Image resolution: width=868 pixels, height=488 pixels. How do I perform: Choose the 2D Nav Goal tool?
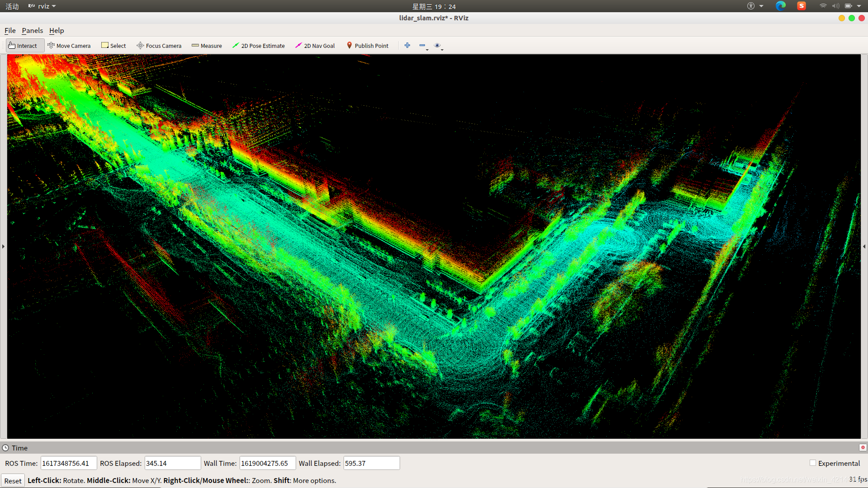click(315, 46)
